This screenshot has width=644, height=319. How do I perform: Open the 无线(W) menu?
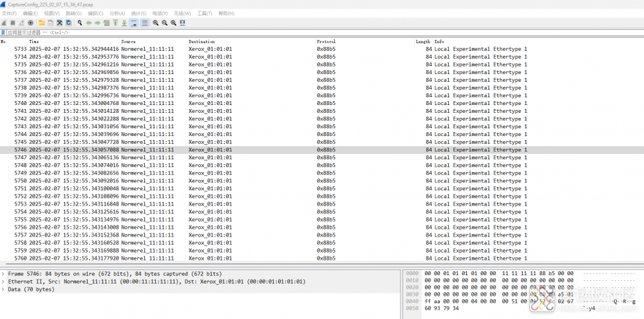[x=182, y=14]
